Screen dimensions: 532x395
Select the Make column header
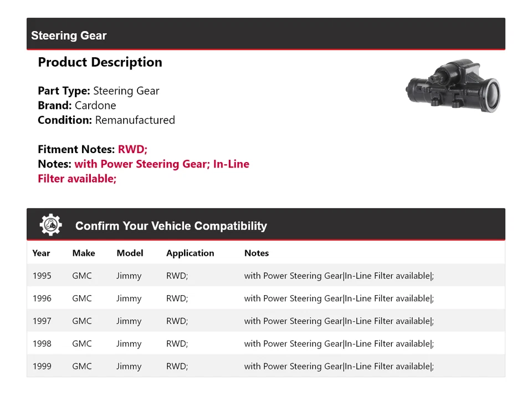click(x=84, y=253)
